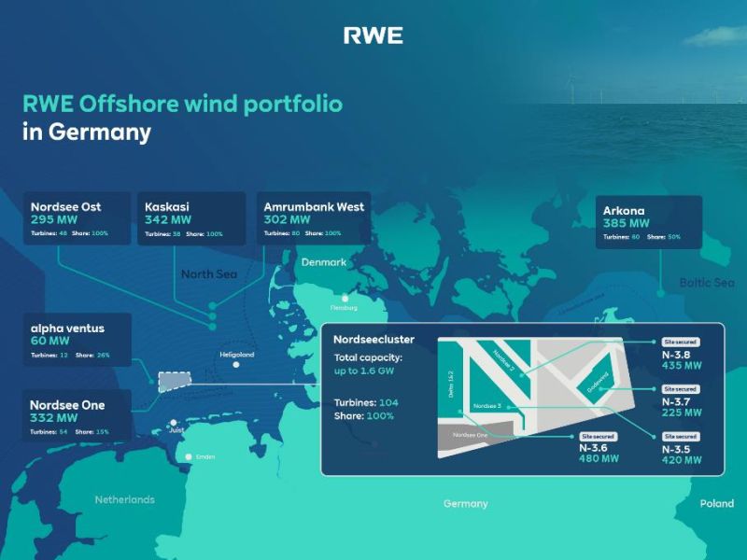Select the Nordsee One card title

[67, 405]
